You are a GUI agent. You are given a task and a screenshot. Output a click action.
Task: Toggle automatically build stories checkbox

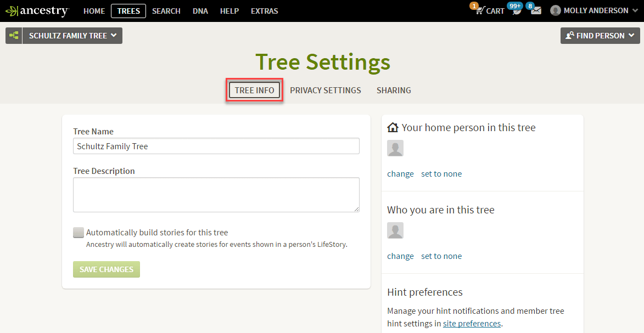click(x=79, y=233)
